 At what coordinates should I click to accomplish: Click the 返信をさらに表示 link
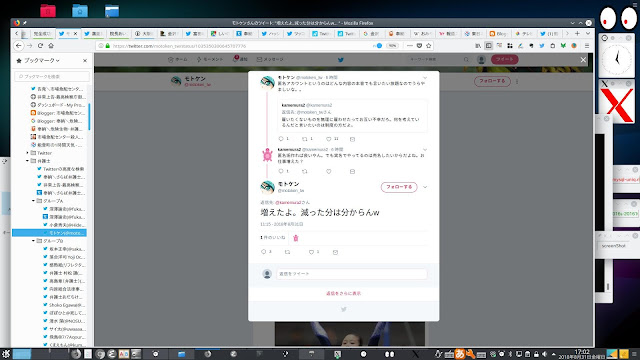tap(343, 293)
